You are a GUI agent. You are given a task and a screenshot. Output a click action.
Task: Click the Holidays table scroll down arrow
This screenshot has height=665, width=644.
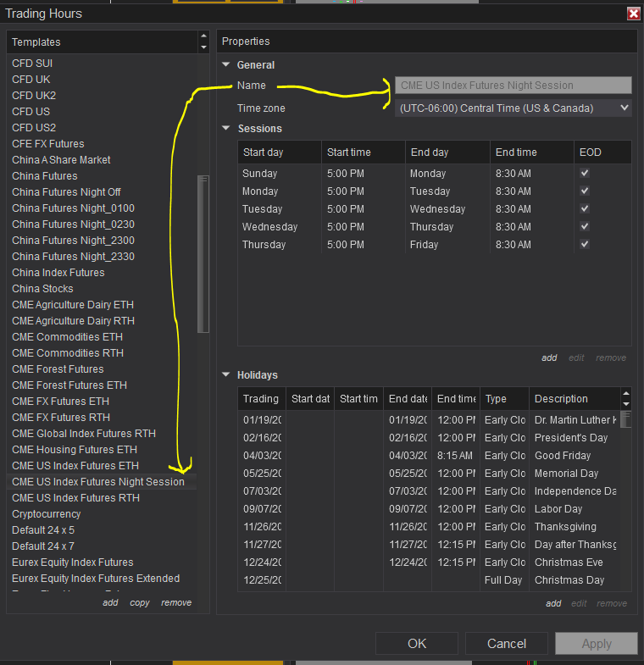(625, 404)
